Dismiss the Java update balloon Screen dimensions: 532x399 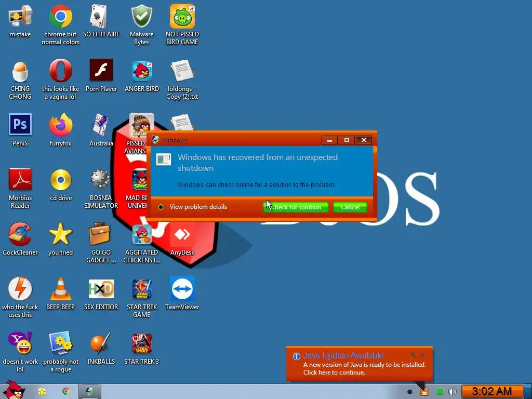click(423, 355)
